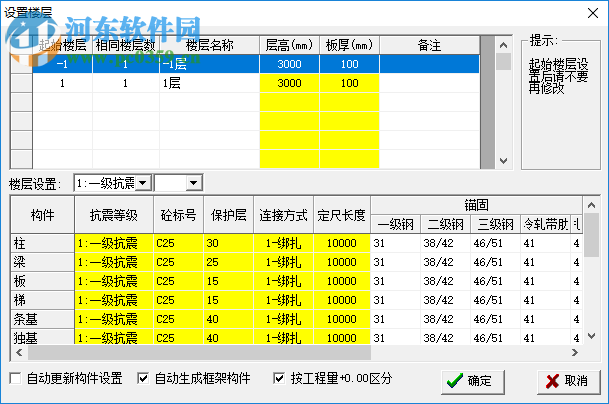
Task: Click 抗震等级 cell in 柱 row
Action: click(x=114, y=243)
